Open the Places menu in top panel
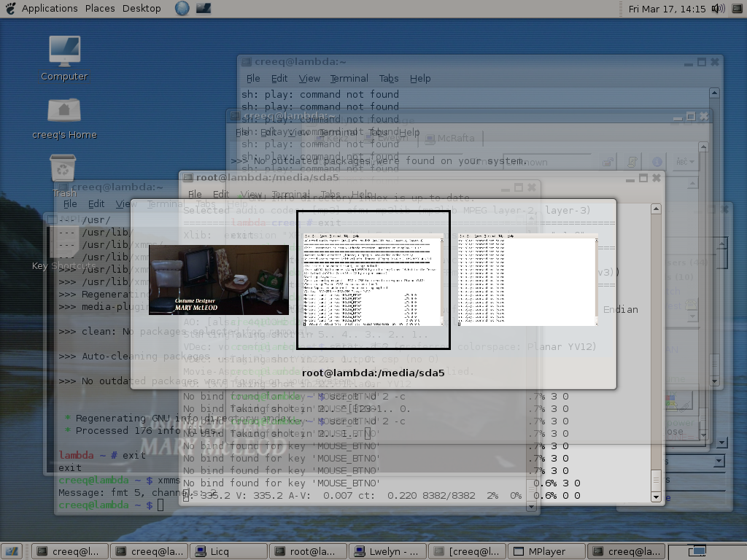This screenshot has width=747, height=560. pyautogui.click(x=100, y=9)
